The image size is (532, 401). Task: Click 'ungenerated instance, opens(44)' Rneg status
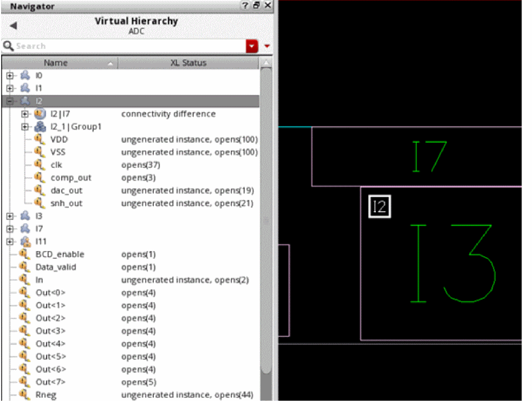pos(187,395)
